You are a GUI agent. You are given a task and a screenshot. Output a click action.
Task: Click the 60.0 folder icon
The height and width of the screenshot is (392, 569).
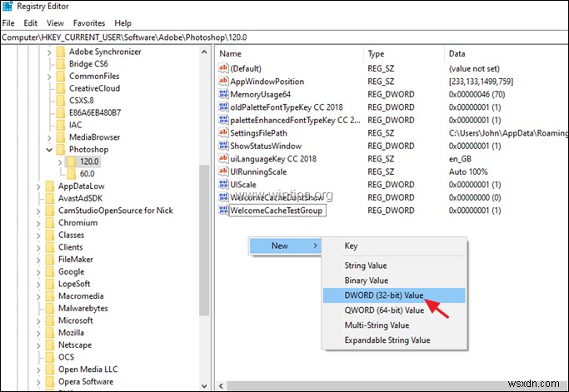coord(72,174)
